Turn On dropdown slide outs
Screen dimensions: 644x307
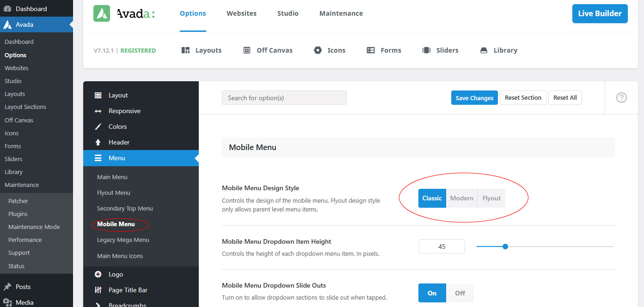coord(432,293)
